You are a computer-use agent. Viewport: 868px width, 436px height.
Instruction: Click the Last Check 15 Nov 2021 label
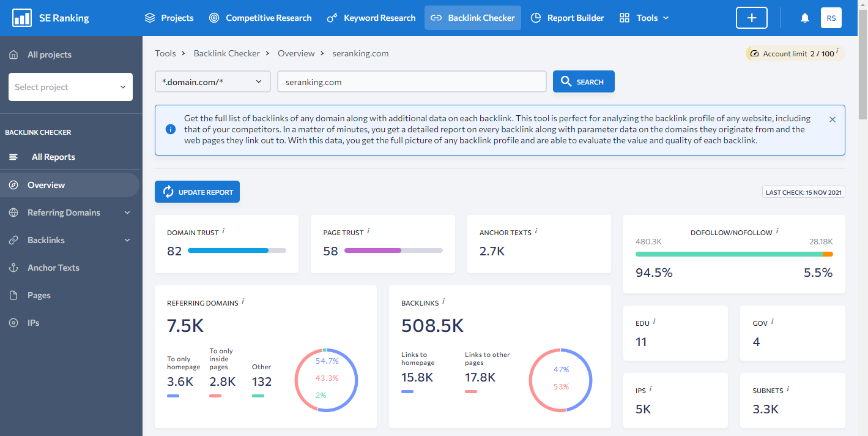pyautogui.click(x=804, y=192)
